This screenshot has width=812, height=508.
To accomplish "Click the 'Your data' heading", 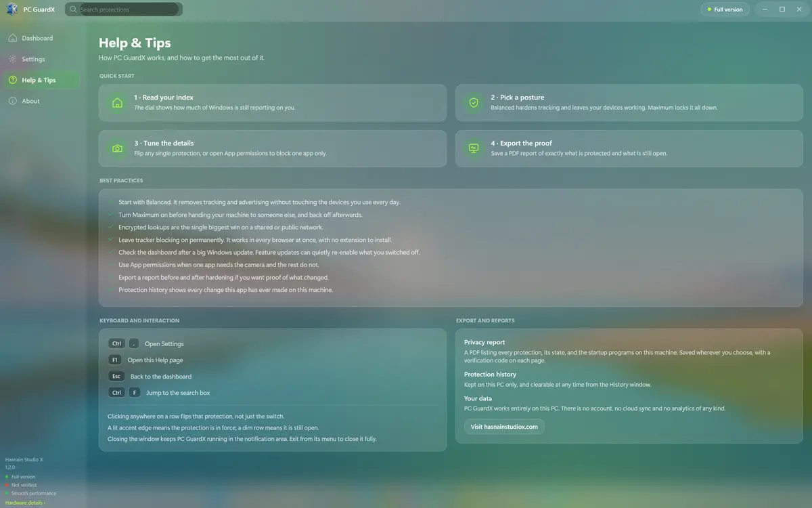I will coord(478,398).
